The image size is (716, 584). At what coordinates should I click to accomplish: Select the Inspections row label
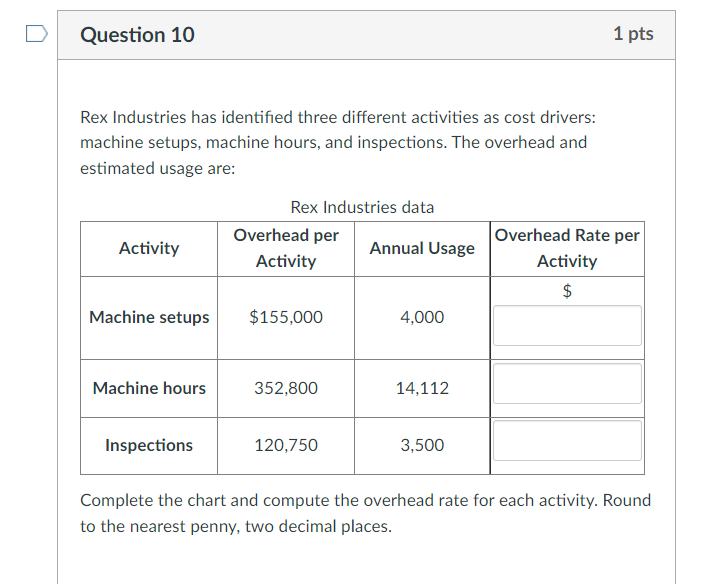tap(149, 445)
